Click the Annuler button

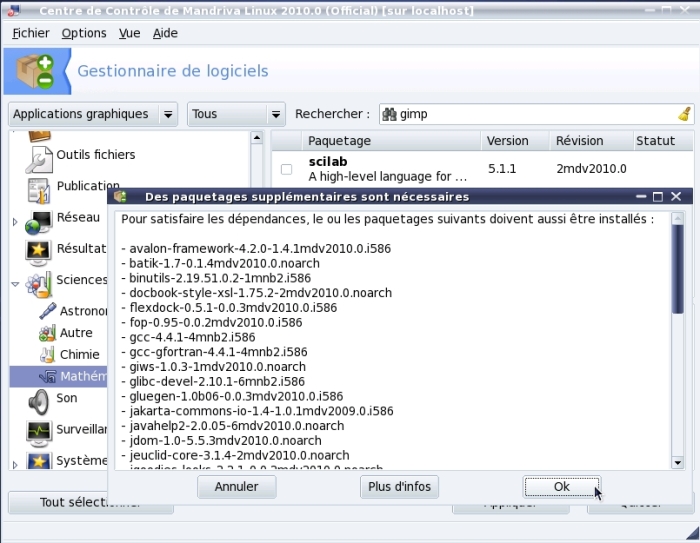pyautogui.click(x=237, y=487)
